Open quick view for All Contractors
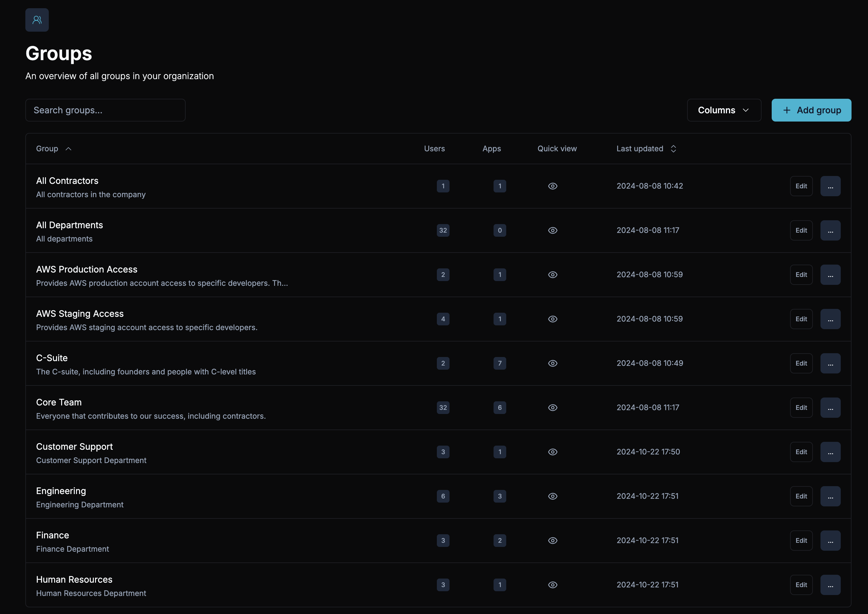Viewport: 868px width, 614px height. click(x=552, y=186)
